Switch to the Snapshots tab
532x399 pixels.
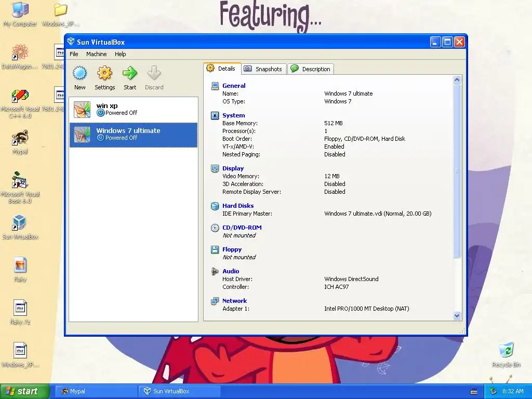(x=263, y=69)
